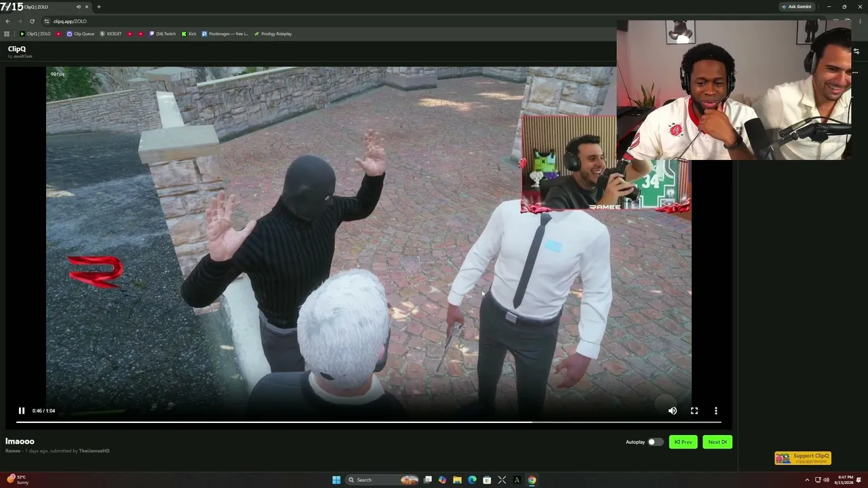The width and height of the screenshot is (868, 488).
Task: Open the KICKLET bookmark
Action: (111, 34)
